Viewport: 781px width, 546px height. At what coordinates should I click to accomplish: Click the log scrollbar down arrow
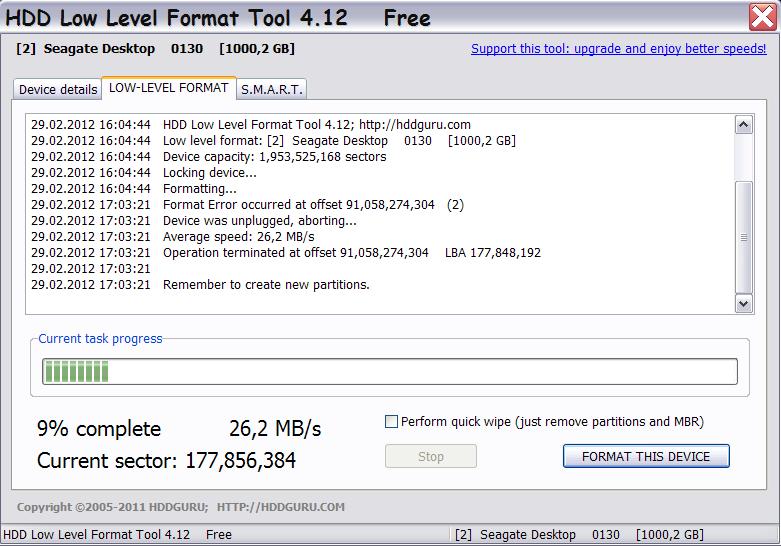pos(744,303)
